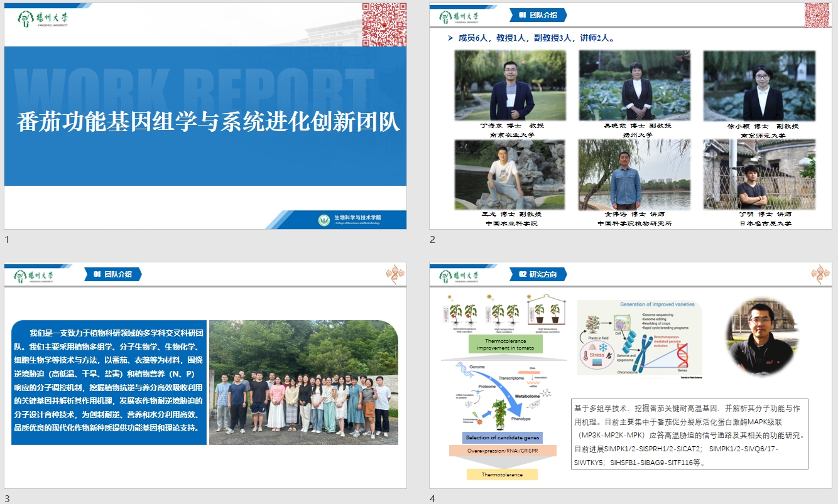Click the MAPK research description box on slide 4
The image size is (838, 504).
pos(689,434)
